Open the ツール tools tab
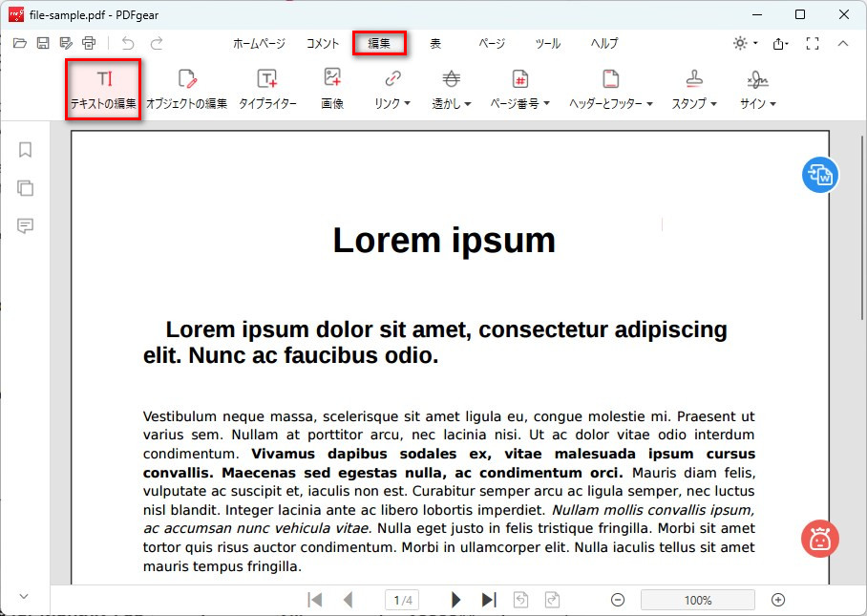 [x=547, y=43]
